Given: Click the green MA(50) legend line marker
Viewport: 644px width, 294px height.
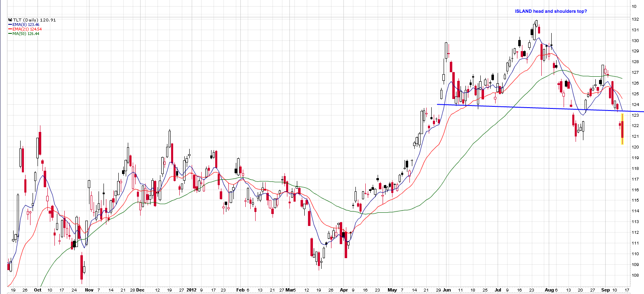Looking at the screenshot, I should coord(10,34).
